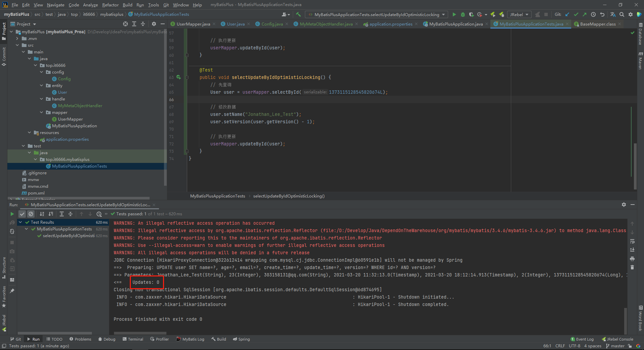Hide the Project tool window
644x350 pixels.
(x=163, y=24)
